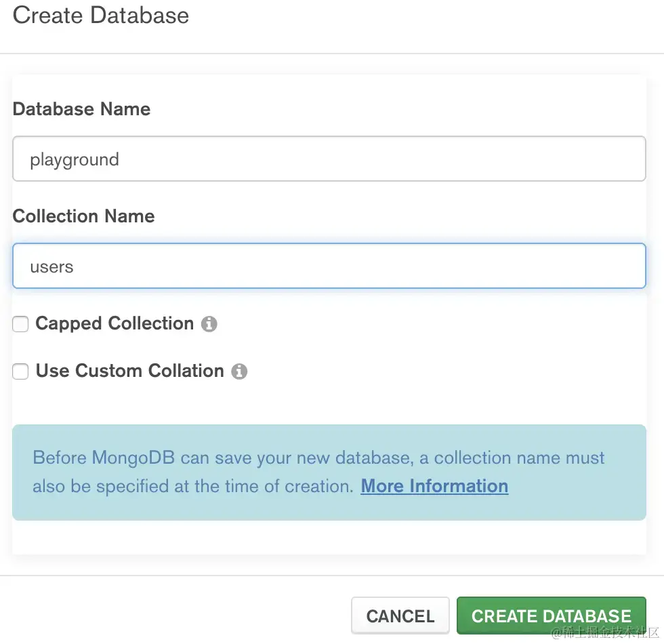This screenshot has height=644, width=664.
Task: Click the 'Create Database' dialog title
Action: (x=101, y=16)
